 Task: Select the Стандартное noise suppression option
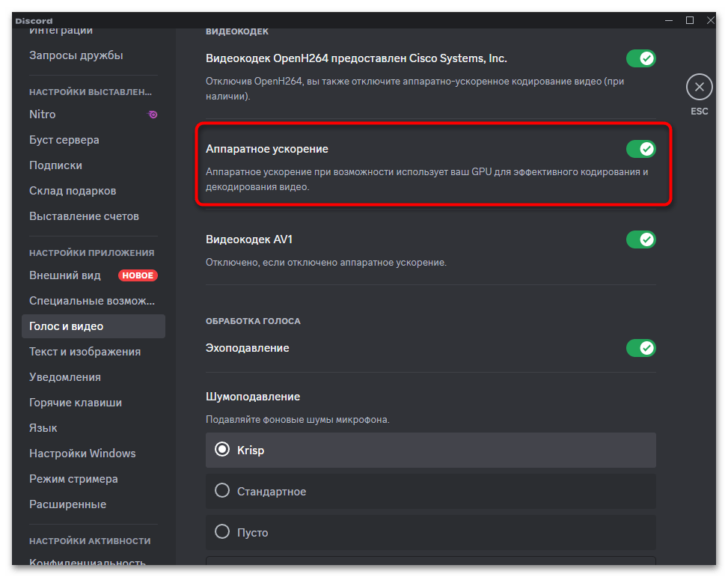point(221,492)
